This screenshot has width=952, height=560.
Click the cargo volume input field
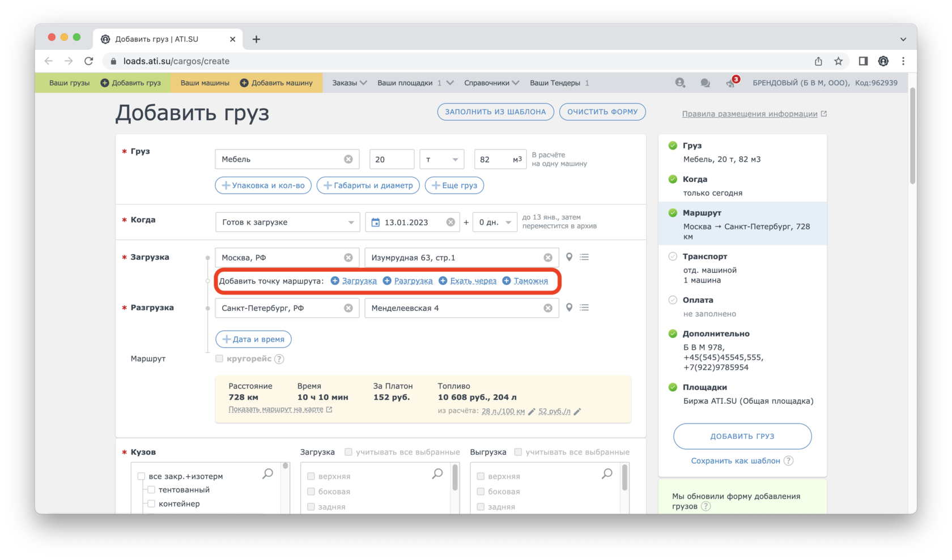[493, 160]
